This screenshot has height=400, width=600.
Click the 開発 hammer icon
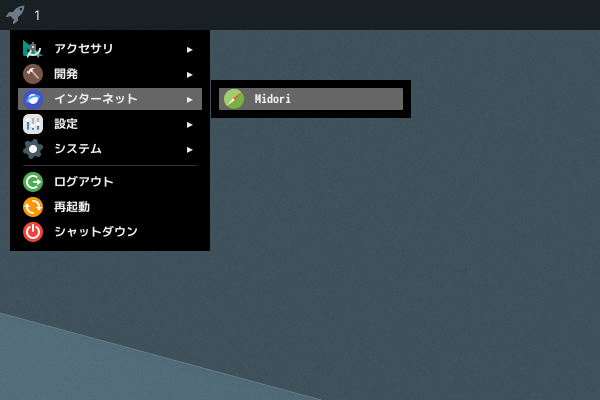click(x=33, y=74)
